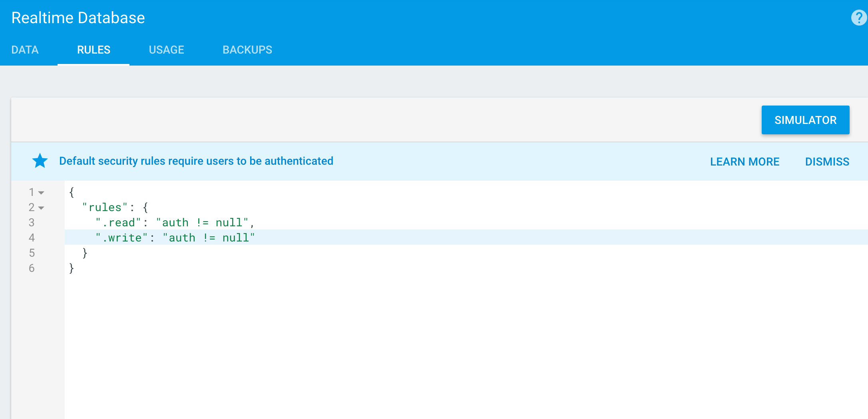Click line number 5 in the gutter
This screenshot has width=868, height=419.
32,253
